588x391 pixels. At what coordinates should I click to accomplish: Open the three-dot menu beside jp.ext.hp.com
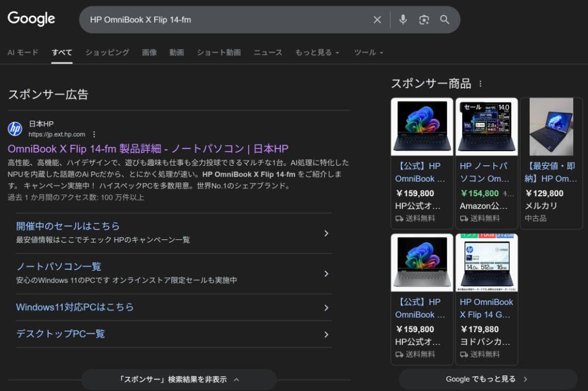[x=94, y=134]
